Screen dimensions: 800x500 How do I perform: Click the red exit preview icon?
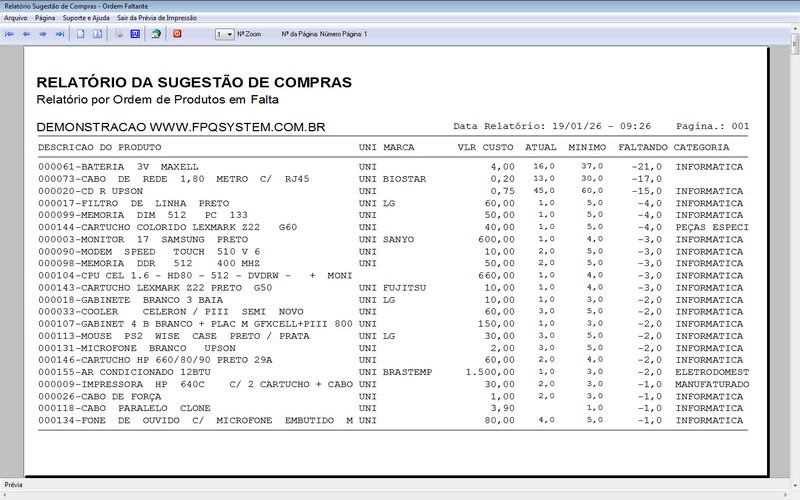[177, 34]
